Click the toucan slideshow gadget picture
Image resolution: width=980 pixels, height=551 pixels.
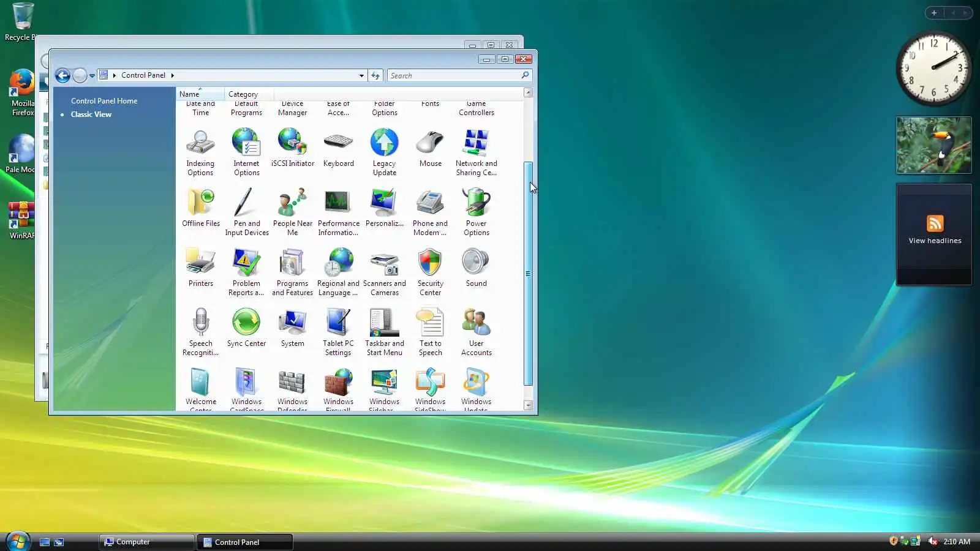[934, 145]
